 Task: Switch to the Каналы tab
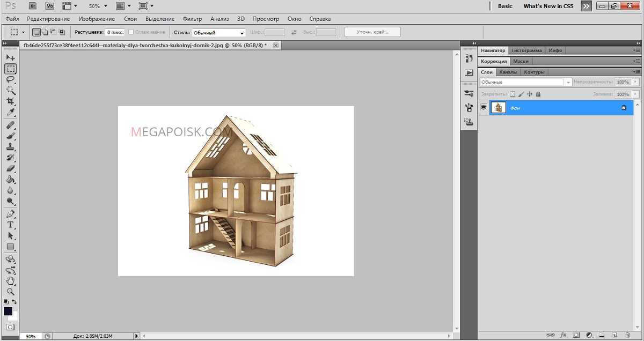coord(508,72)
